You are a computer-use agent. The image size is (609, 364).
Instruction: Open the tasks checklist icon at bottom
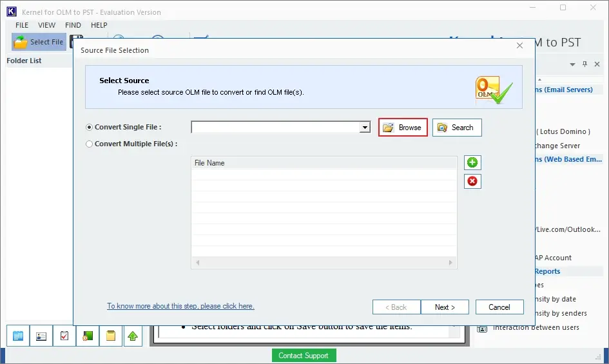tap(64, 336)
